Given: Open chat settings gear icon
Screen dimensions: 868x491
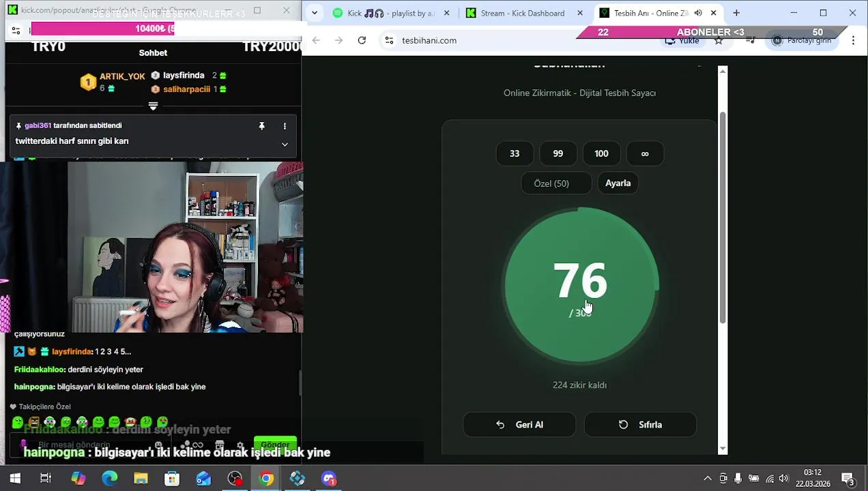Looking at the screenshot, I should [x=240, y=445].
